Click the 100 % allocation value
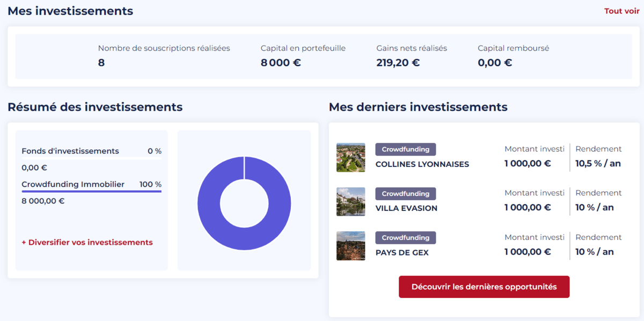 pyautogui.click(x=150, y=184)
